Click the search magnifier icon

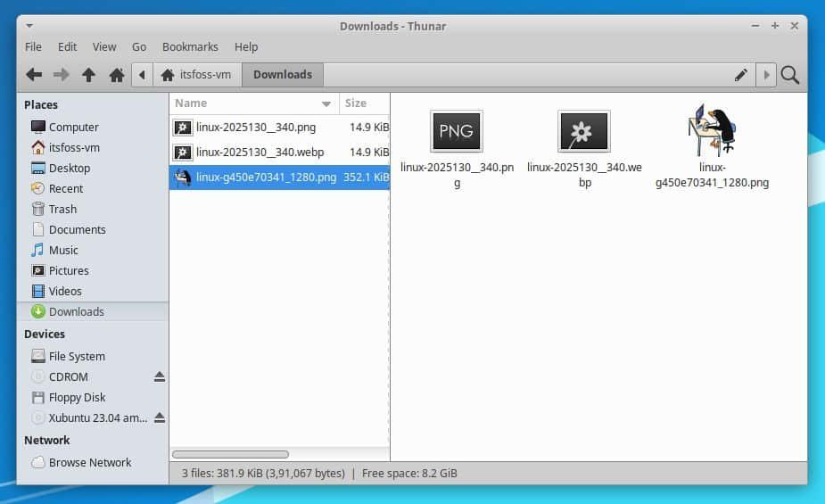pos(789,75)
